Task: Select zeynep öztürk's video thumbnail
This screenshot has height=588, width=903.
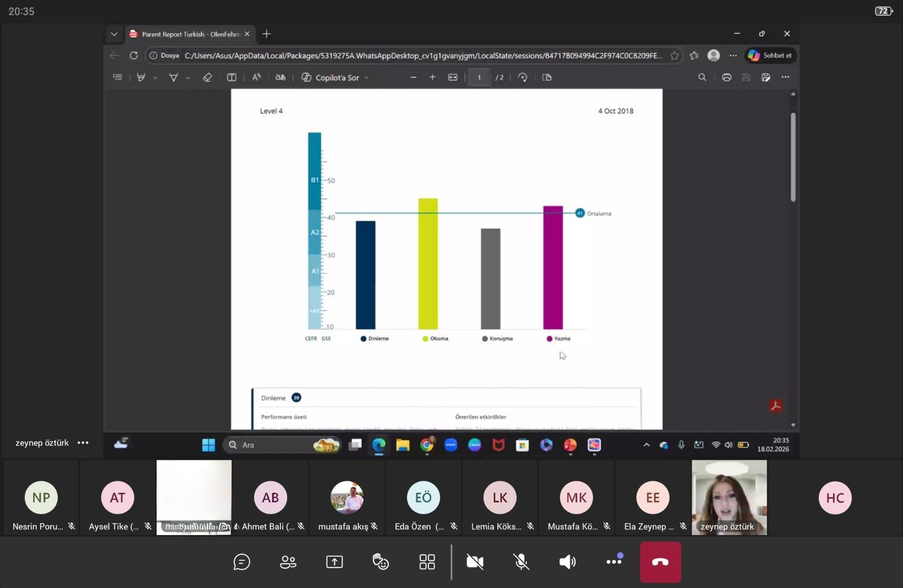Action: (x=729, y=497)
